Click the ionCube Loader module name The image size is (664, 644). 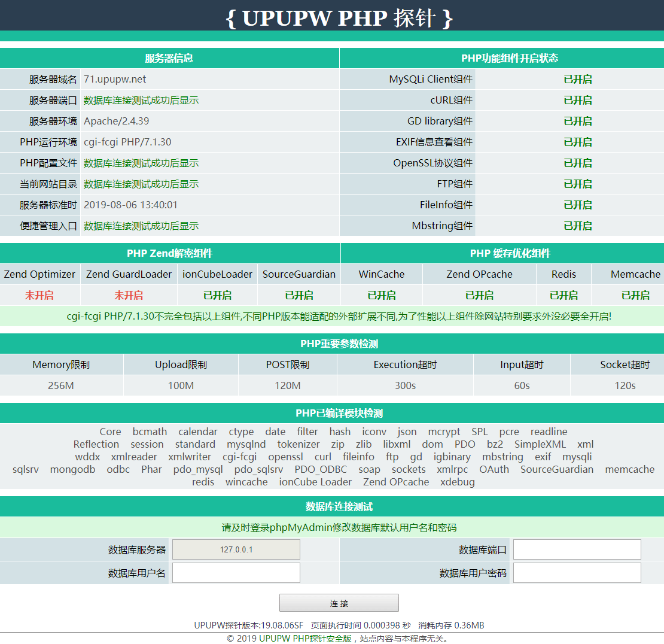315,482
